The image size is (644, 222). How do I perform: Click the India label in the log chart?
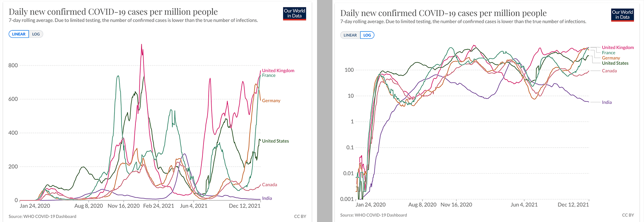[607, 102]
